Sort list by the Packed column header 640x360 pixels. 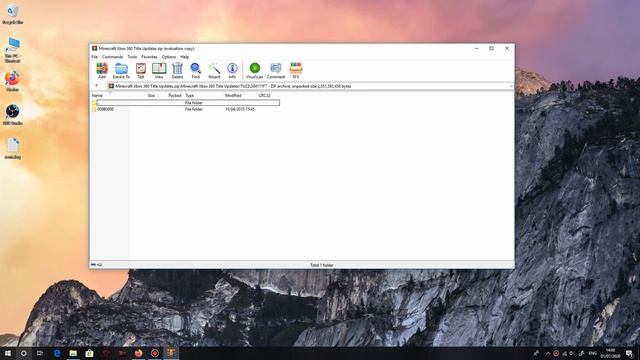tap(175, 95)
